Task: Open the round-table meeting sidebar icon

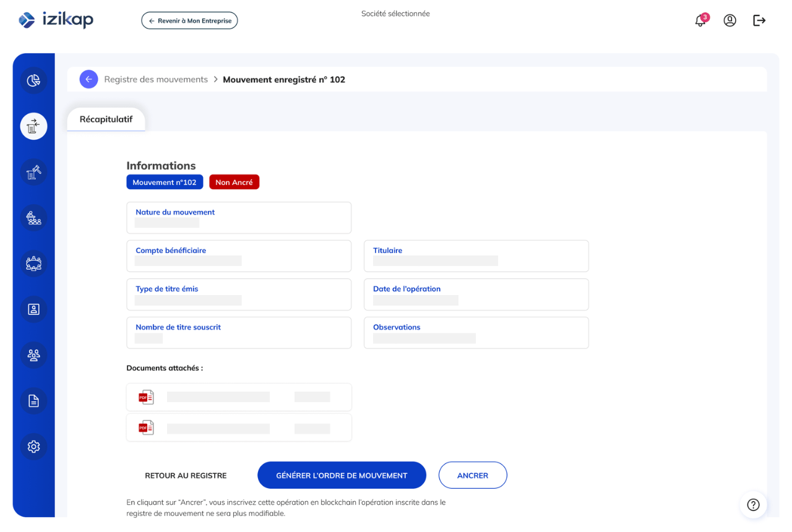Action: (x=33, y=264)
